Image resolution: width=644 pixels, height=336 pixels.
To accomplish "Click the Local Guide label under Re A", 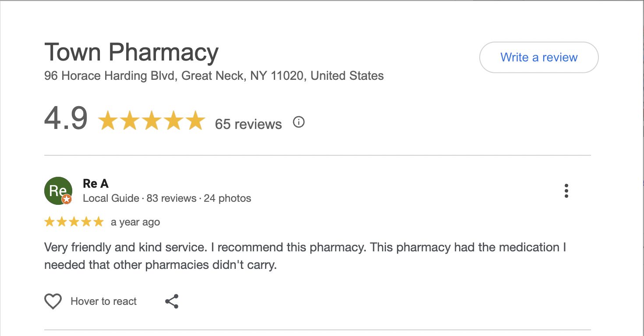I will [111, 198].
